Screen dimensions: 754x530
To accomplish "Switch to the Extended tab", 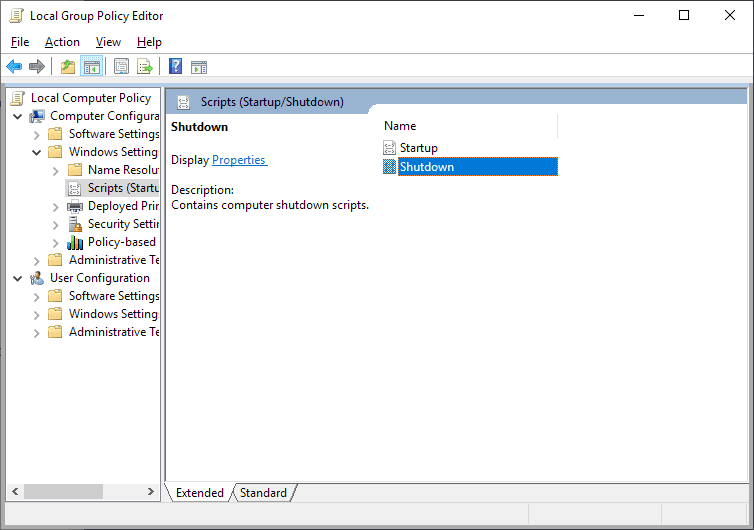I will (200, 492).
